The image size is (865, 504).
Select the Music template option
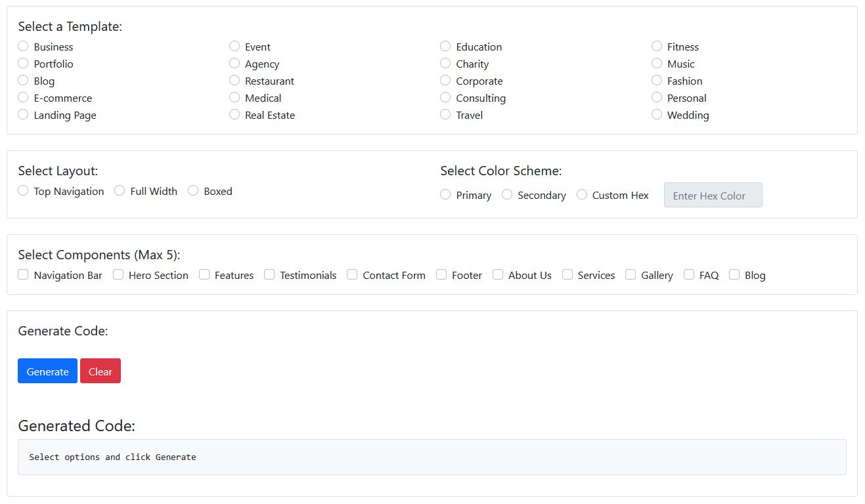(657, 63)
